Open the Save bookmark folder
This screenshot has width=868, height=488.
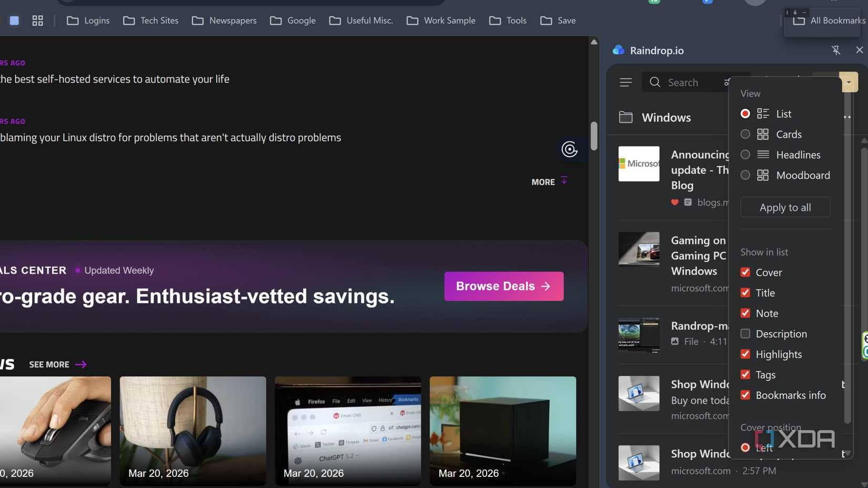click(x=558, y=21)
